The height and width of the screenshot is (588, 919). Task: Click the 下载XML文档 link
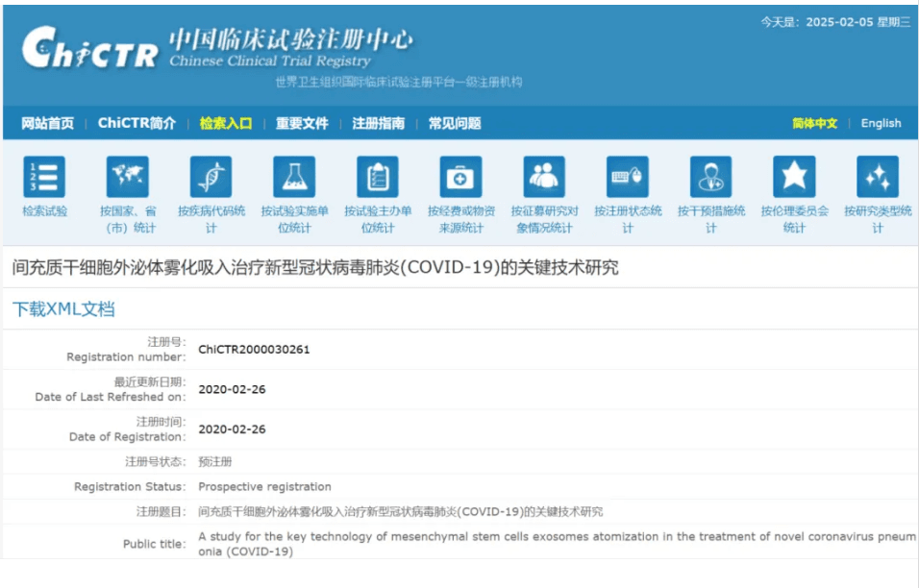63,309
